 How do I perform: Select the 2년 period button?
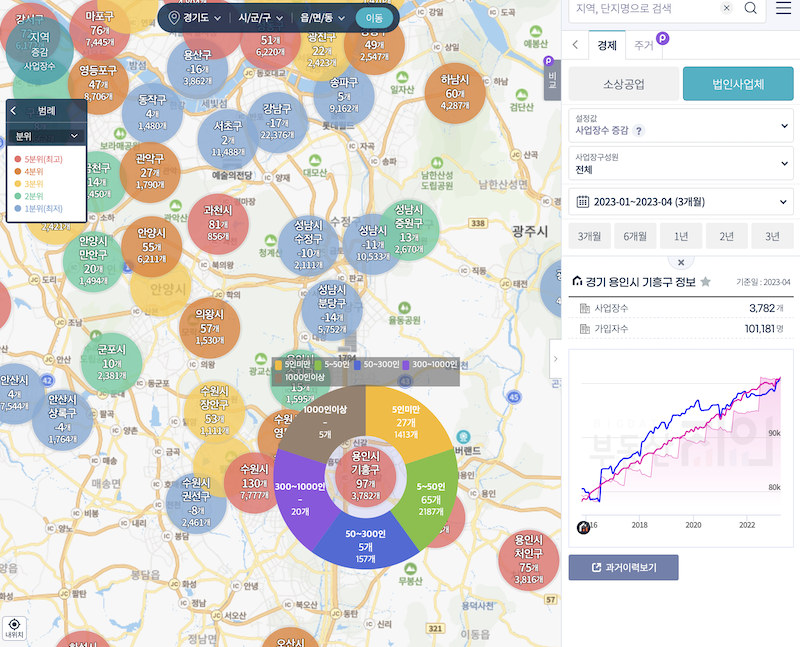click(x=727, y=236)
